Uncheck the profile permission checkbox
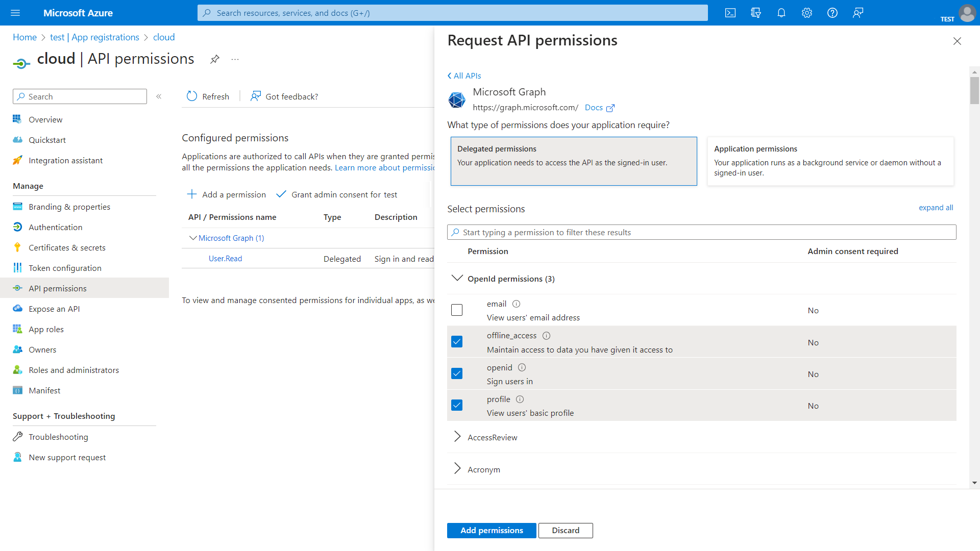The image size is (980, 551). [x=457, y=405]
